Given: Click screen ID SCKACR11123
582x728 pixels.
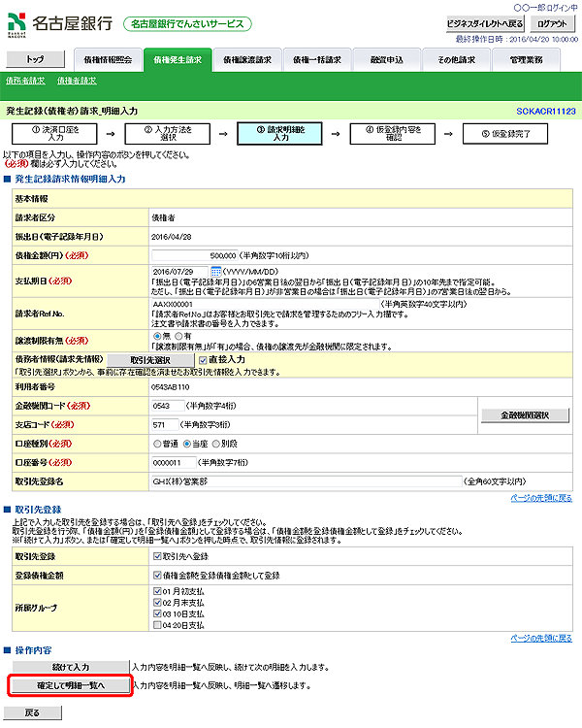Looking at the screenshot, I should (546, 112).
